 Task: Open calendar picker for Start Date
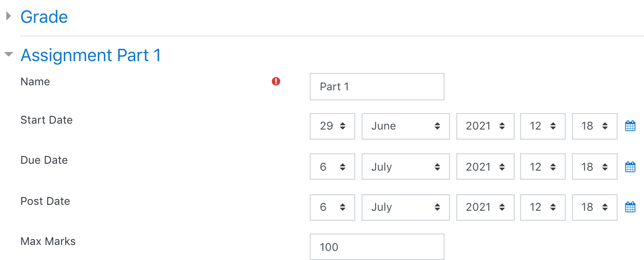630,126
